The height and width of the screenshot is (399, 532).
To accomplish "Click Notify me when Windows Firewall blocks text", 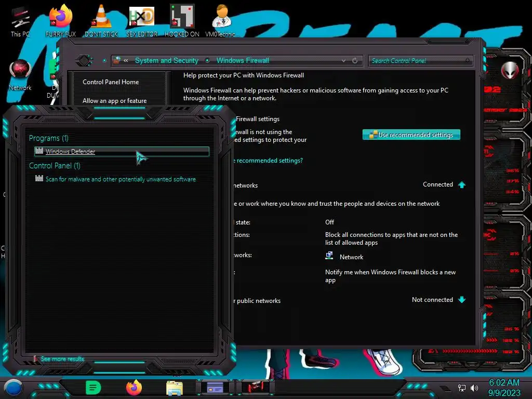I will 390,276.
